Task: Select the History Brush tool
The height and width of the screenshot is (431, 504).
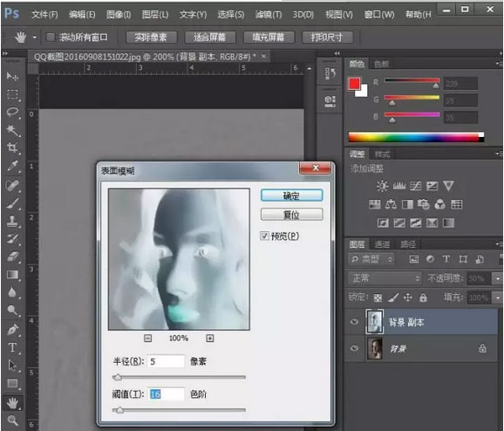Action: 12,239
